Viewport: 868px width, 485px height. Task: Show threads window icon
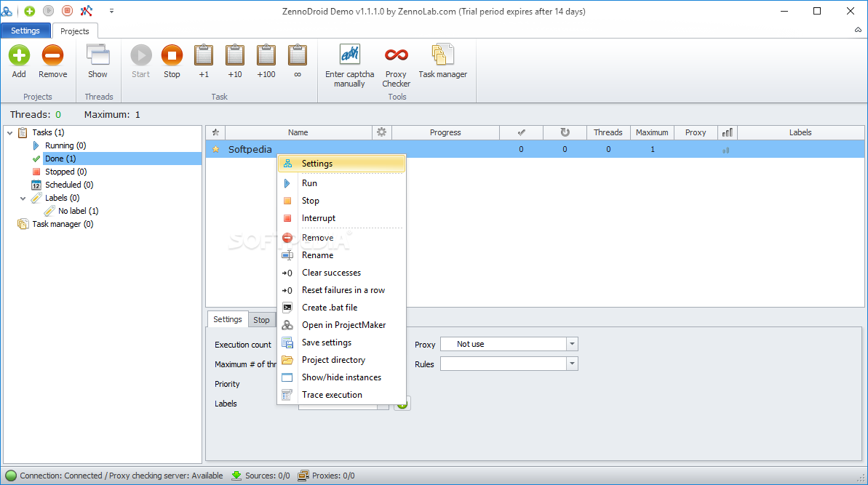pyautogui.click(x=98, y=55)
